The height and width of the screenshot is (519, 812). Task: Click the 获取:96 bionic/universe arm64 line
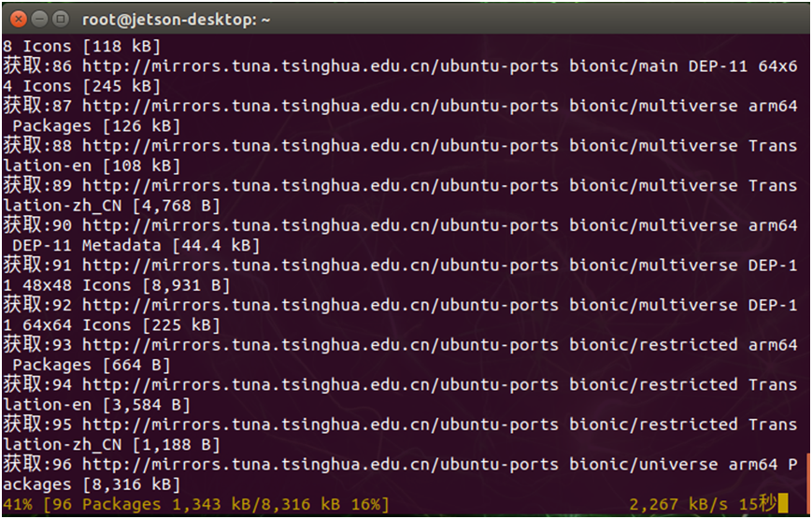point(400,465)
